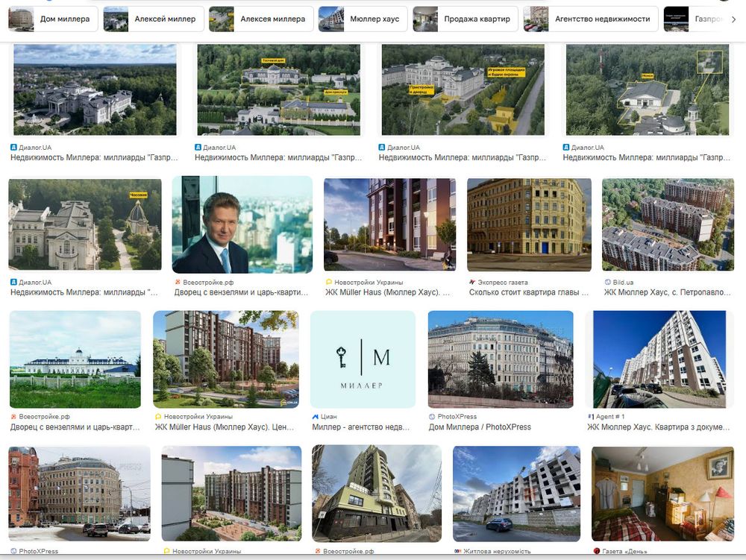Click the Циан source favicon
This screenshot has width=746, height=560.
315,416
